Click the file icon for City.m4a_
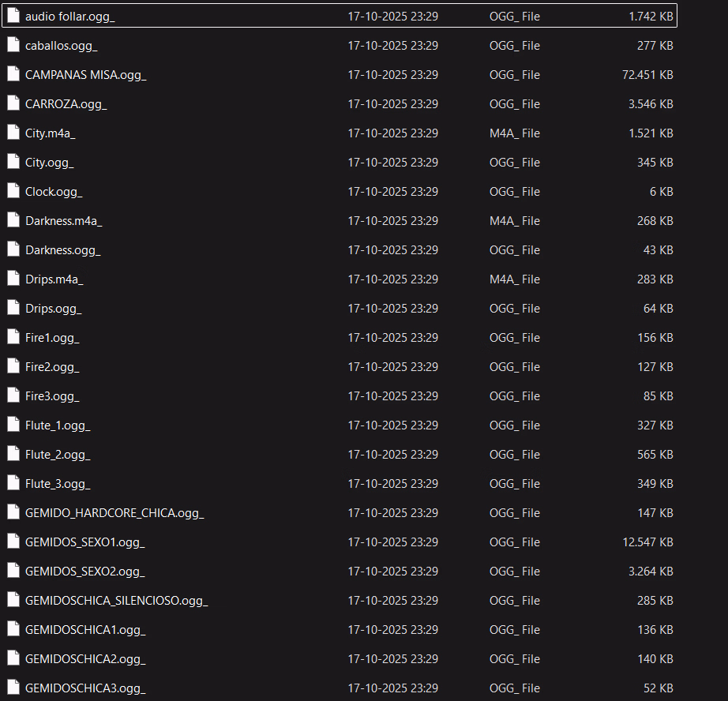 coord(13,133)
